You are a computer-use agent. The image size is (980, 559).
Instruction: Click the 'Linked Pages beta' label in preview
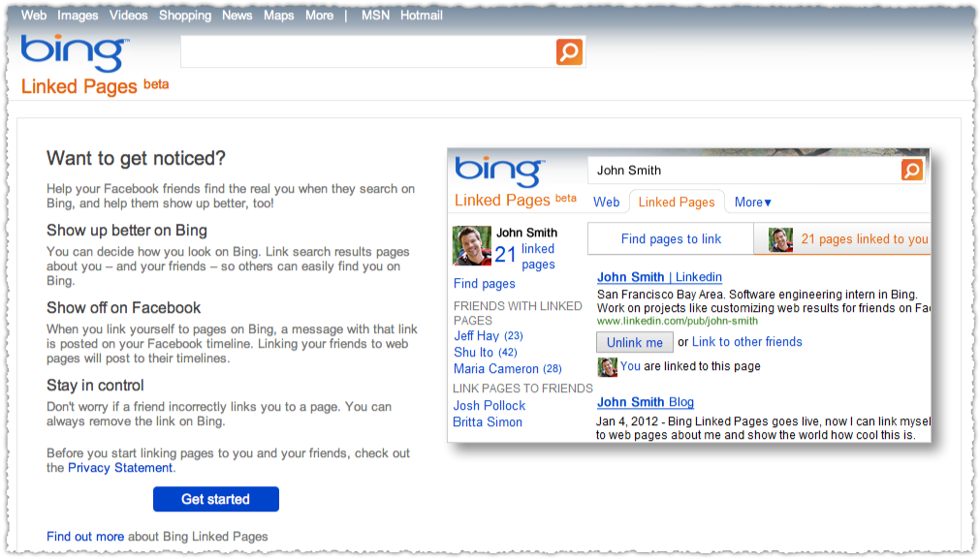click(x=516, y=200)
